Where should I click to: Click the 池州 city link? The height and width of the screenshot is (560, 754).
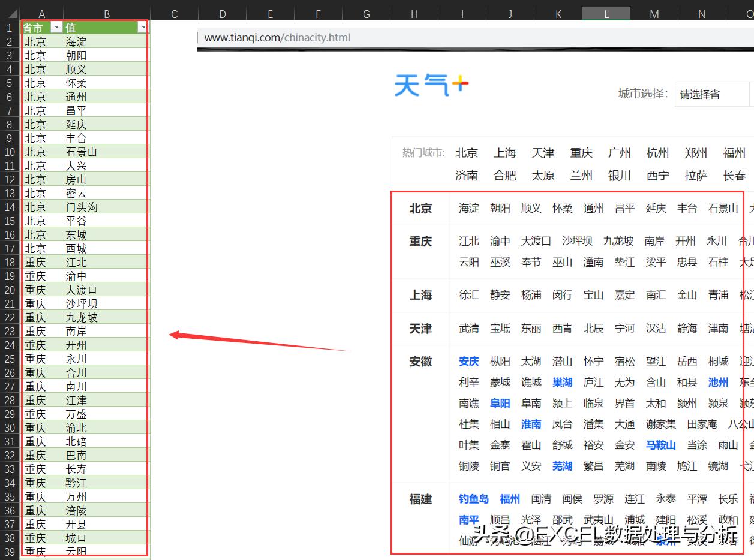click(718, 382)
